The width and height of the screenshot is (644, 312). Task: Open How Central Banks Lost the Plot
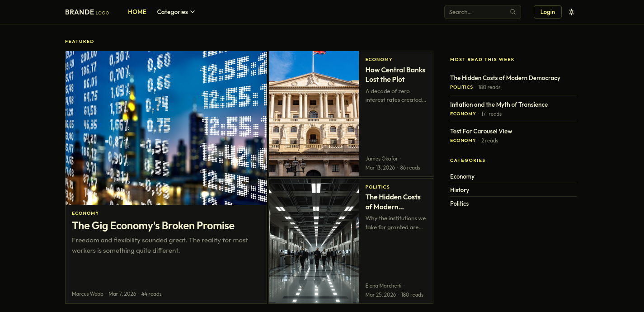pyautogui.click(x=395, y=75)
